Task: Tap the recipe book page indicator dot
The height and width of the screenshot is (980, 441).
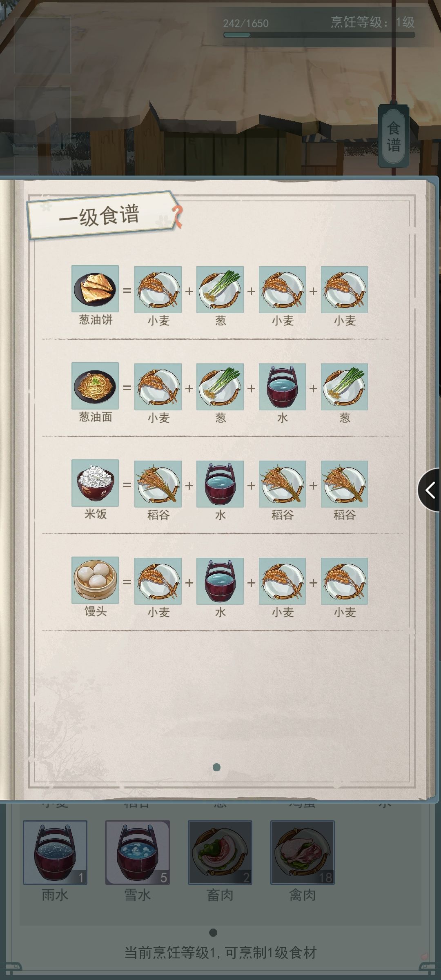Action: 217,768
